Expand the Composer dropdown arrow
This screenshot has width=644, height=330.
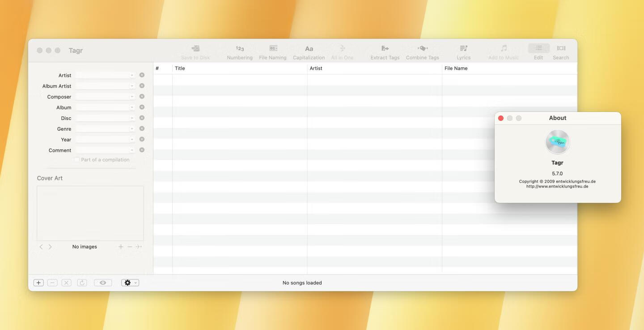pos(132,97)
